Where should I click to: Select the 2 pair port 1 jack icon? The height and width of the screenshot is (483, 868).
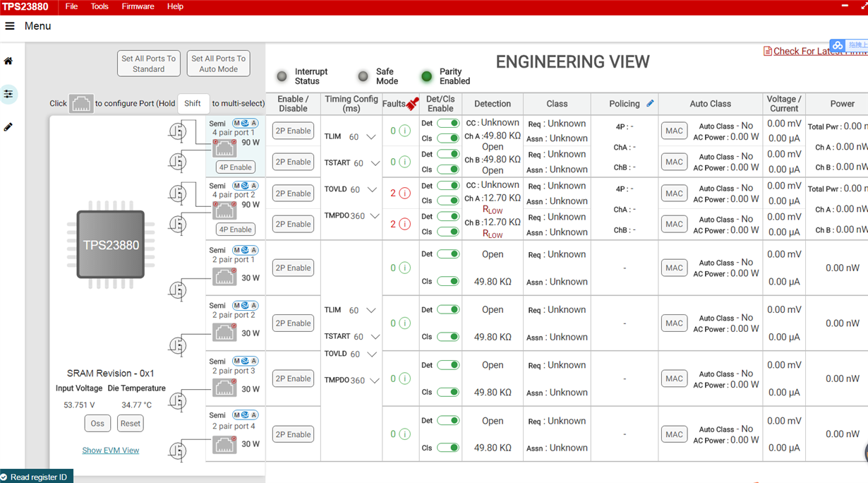click(x=224, y=276)
